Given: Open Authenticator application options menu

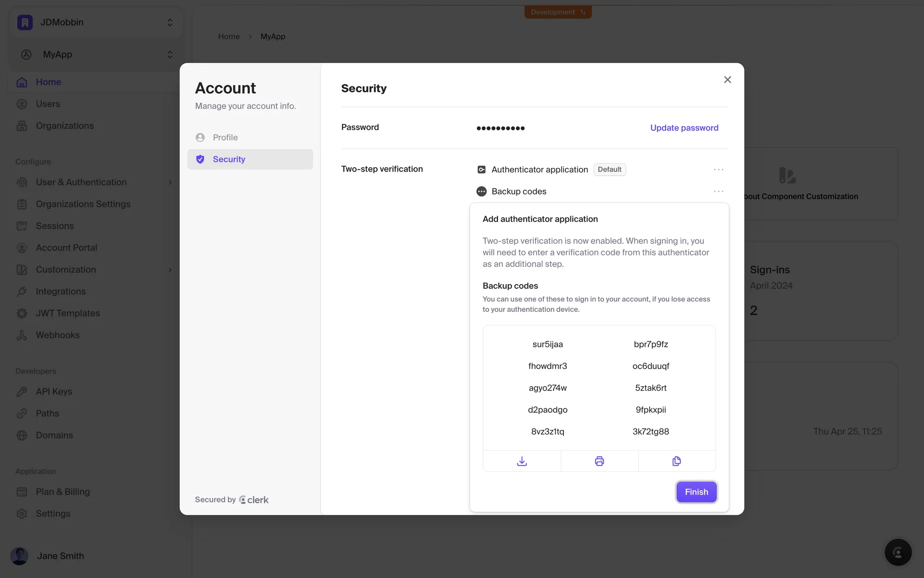Looking at the screenshot, I should point(718,170).
